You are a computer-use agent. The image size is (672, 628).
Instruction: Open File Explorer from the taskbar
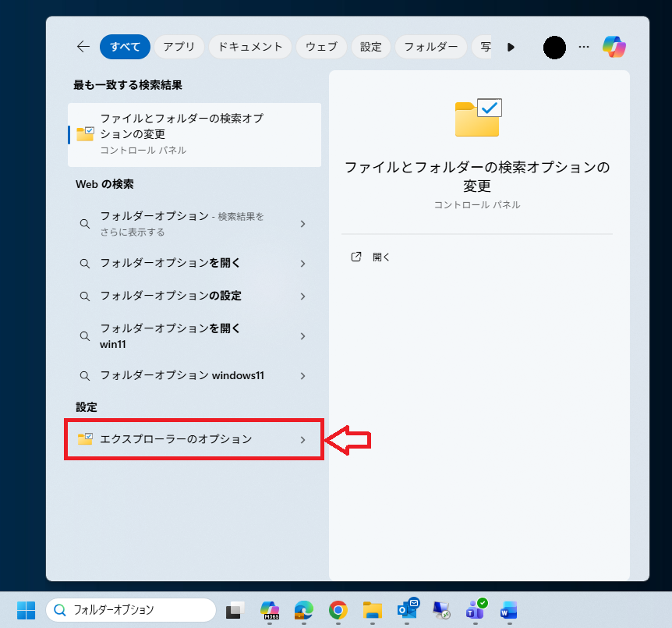click(x=372, y=611)
